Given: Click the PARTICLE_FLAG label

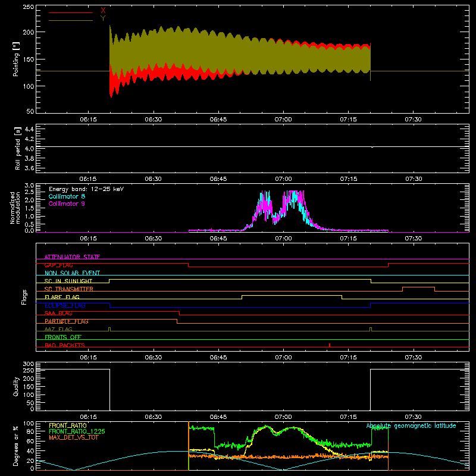Looking at the screenshot, I should [x=67, y=321].
